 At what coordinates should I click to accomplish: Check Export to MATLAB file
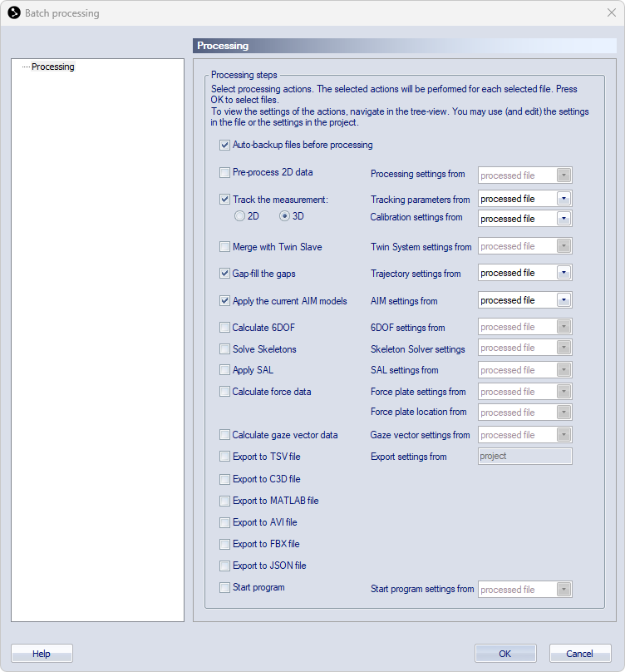click(x=224, y=501)
